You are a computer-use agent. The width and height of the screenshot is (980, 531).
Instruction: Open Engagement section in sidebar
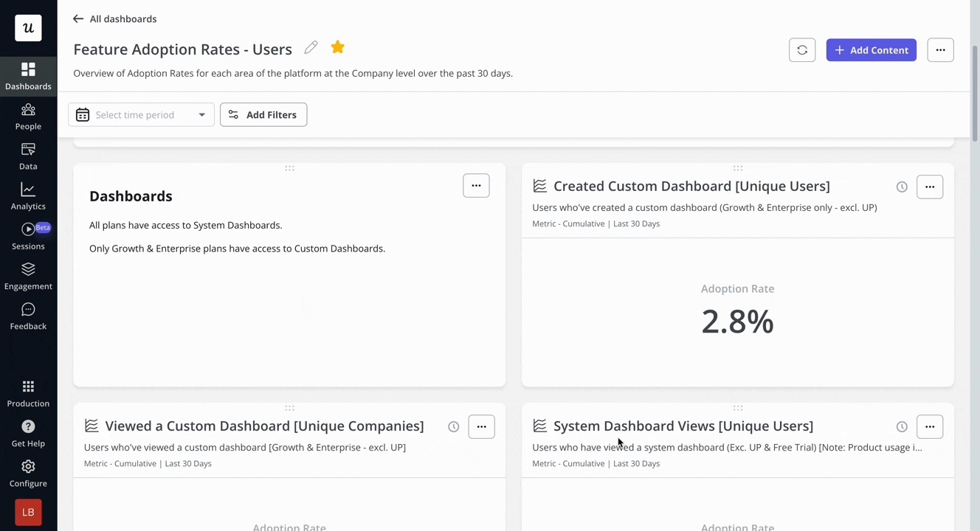point(28,276)
